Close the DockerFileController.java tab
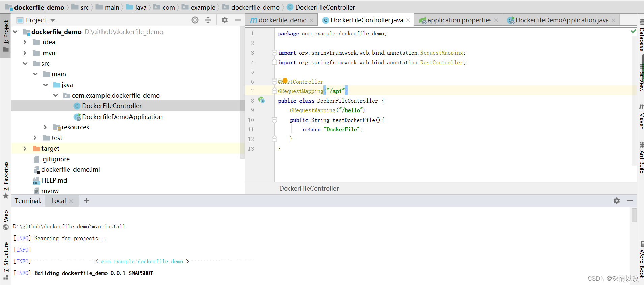Viewport: 644px width, 285px height. pos(408,20)
